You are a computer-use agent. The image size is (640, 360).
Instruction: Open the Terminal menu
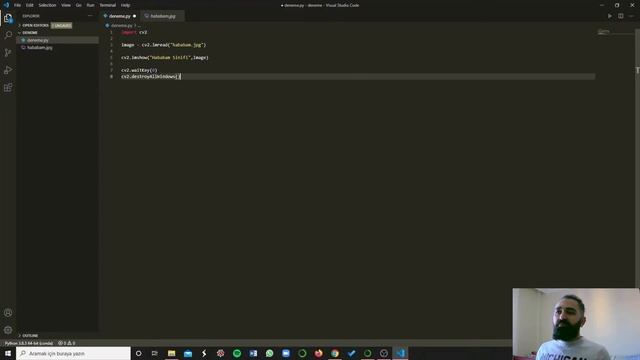(108, 5)
